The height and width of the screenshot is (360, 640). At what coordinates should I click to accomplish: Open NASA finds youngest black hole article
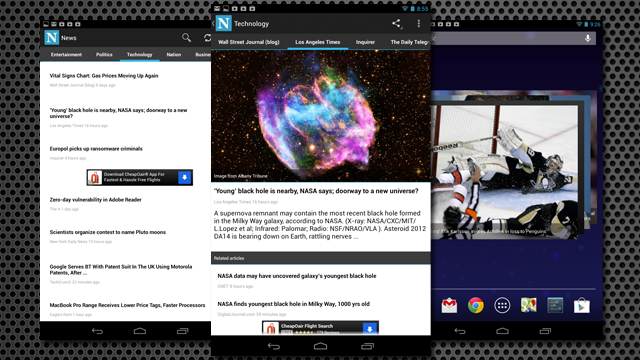[293, 304]
